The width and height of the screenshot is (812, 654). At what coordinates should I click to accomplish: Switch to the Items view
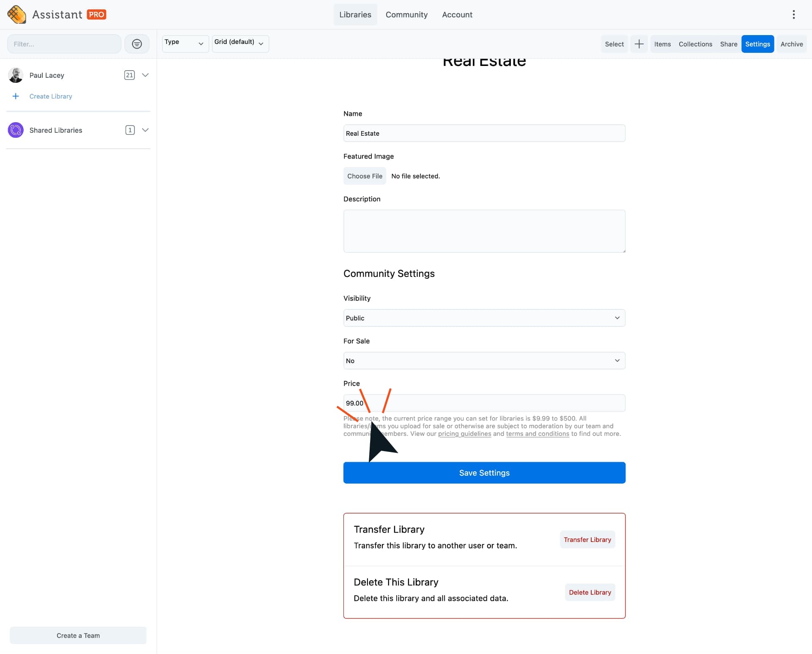pos(662,44)
